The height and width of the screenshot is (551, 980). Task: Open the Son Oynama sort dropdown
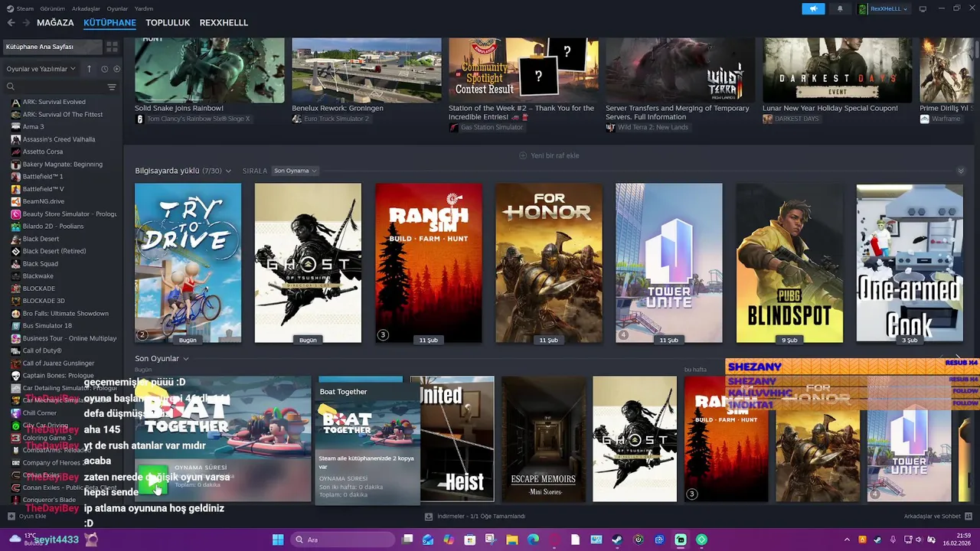296,171
